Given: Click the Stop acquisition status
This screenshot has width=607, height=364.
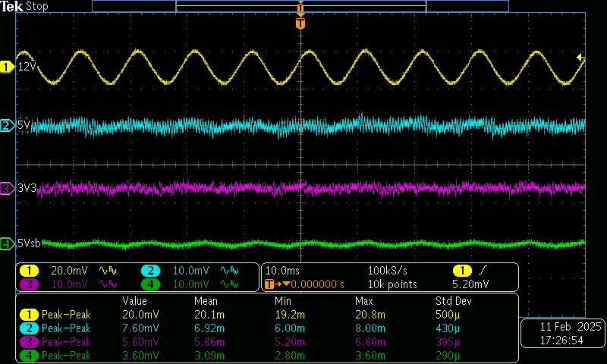Looking at the screenshot, I should click(36, 6).
